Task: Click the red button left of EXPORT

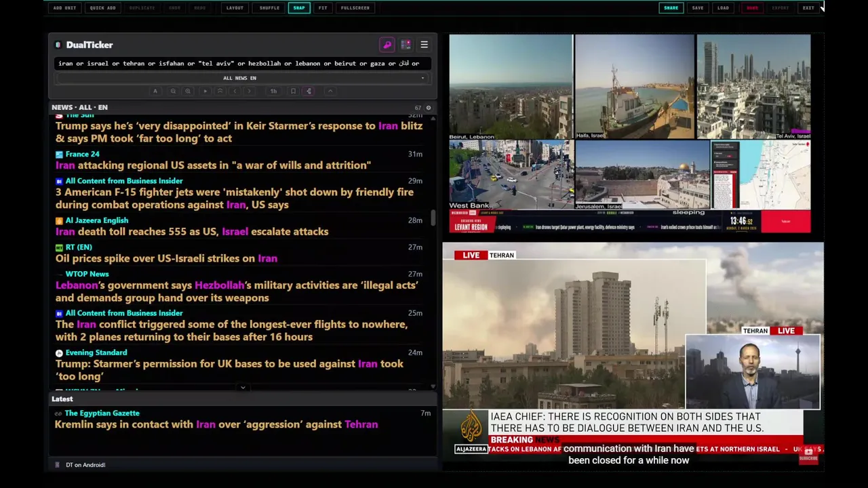Action: click(752, 8)
